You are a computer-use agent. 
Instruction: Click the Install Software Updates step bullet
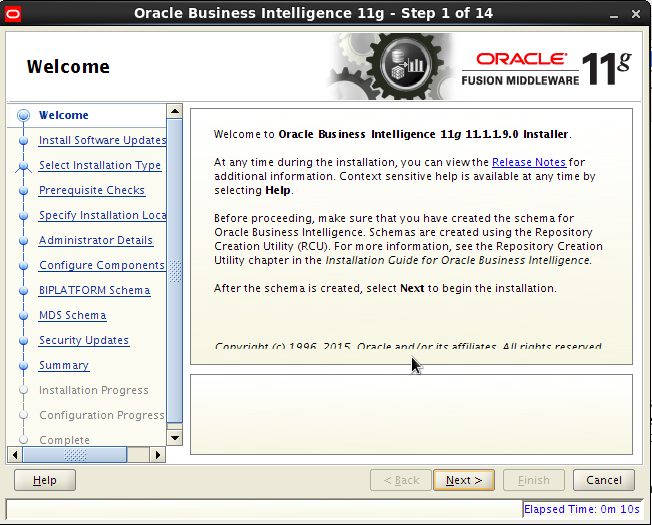[x=24, y=140]
